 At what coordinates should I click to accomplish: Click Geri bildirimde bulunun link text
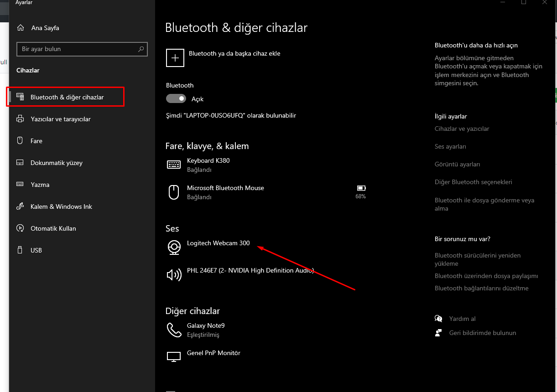pyautogui.click(x=482, y=333)
